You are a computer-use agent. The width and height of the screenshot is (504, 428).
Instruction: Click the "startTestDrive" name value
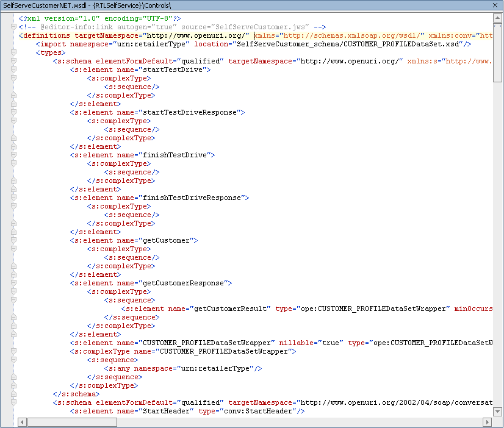pos(173,70)
